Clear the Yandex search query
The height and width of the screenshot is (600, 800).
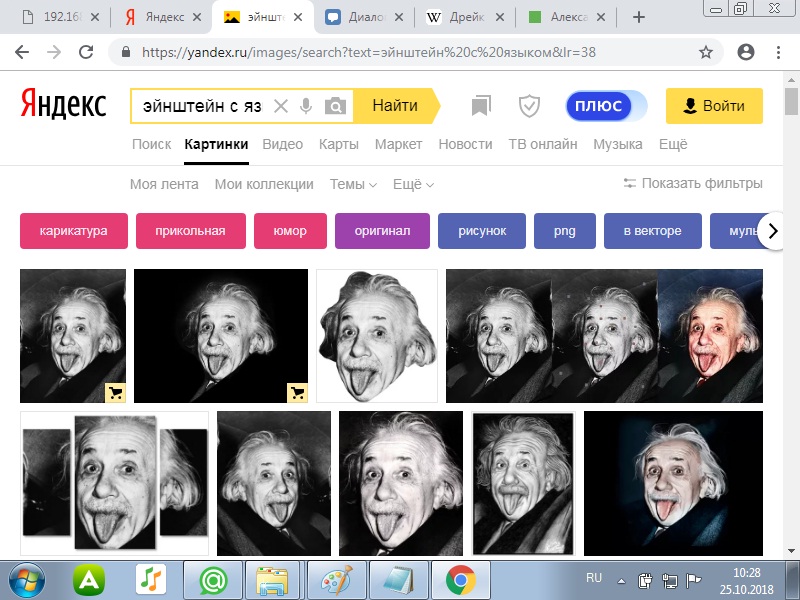281,106
